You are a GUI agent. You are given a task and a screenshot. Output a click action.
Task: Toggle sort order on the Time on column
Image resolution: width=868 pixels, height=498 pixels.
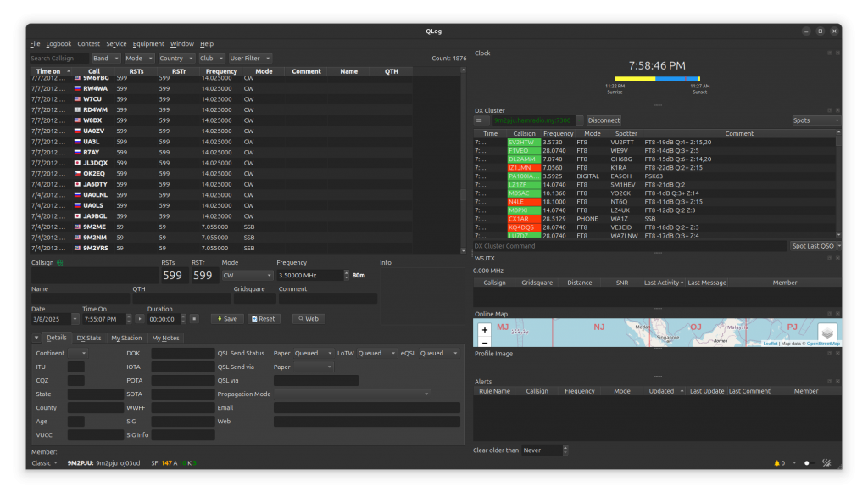click(47, 70)
